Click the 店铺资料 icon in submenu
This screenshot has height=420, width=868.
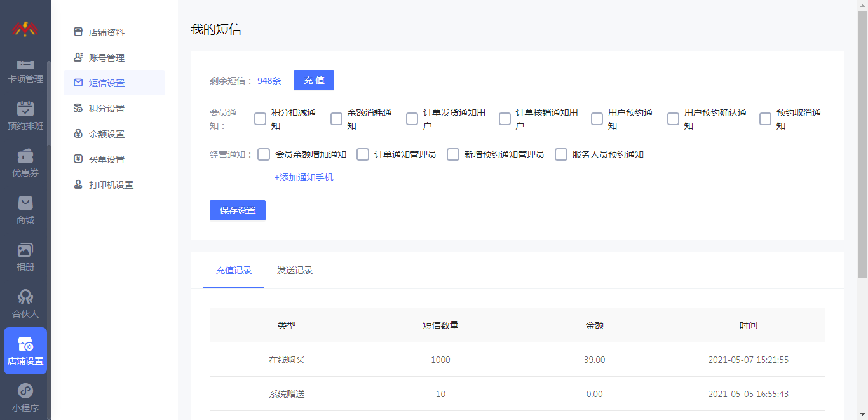tap(78, 32)
